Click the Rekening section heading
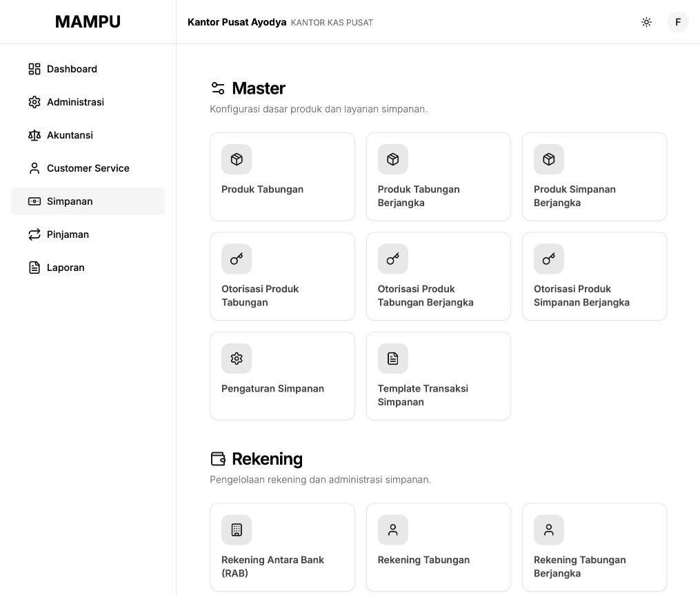This screenshot has height=595, width=700. click(x=267, y=459)
